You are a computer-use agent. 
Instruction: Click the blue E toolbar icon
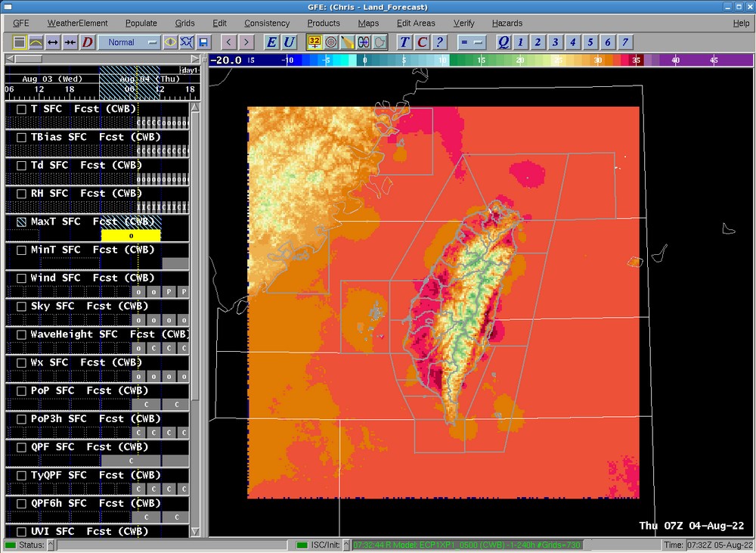pos(272,42)
